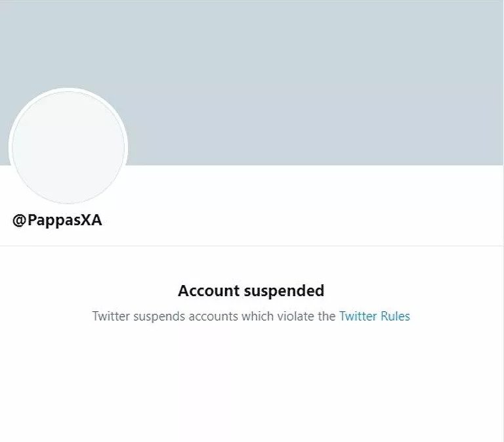The height and width of the screenshot is (442, 504).
Task: Click the 'XA' letters in the handle
Action: 91,220
